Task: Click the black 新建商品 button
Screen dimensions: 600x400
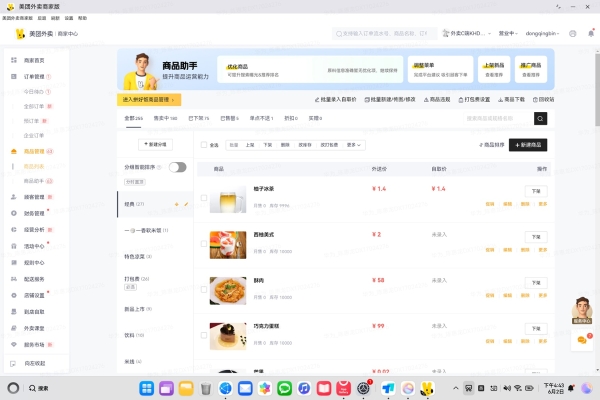Action: (528, 145)
